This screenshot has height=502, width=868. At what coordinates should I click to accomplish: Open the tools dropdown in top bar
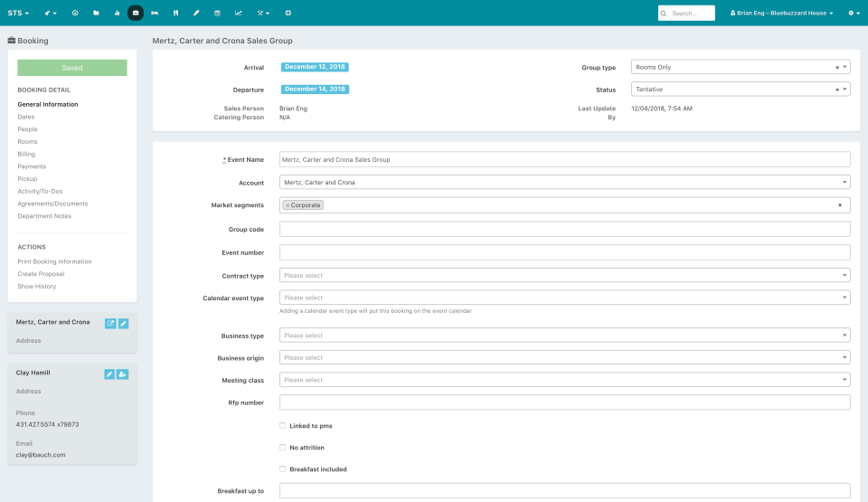pyautogui.click(x=263, y=13)
